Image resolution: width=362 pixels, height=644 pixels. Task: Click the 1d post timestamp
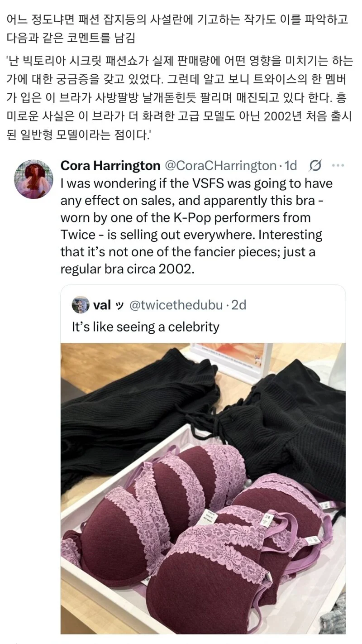coord(290,166)
